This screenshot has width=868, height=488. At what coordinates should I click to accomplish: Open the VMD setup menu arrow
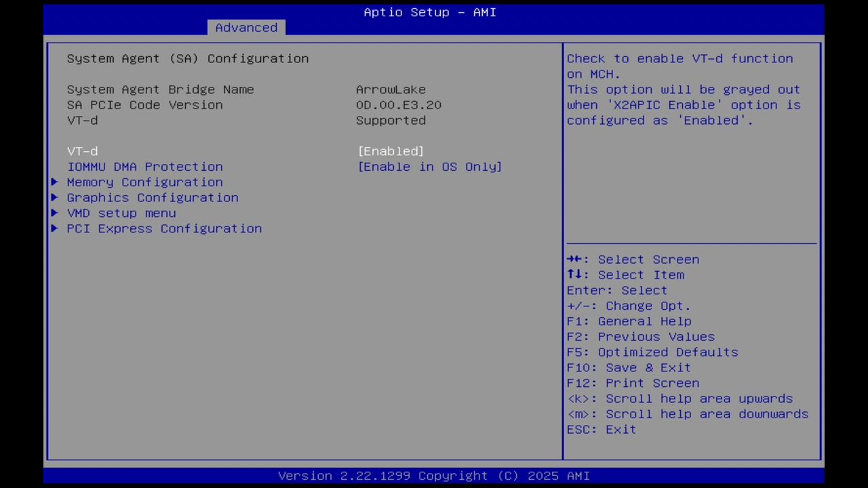point(54,213)
